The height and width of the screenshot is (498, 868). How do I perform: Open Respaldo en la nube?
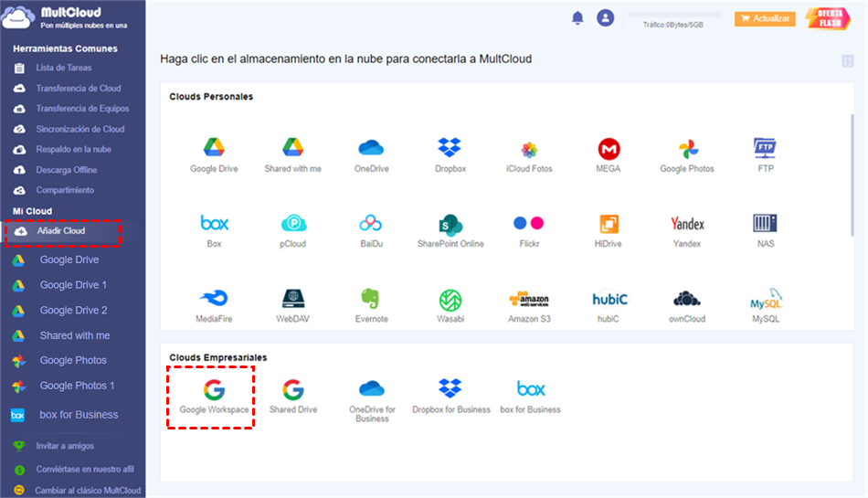pos(73,150)
